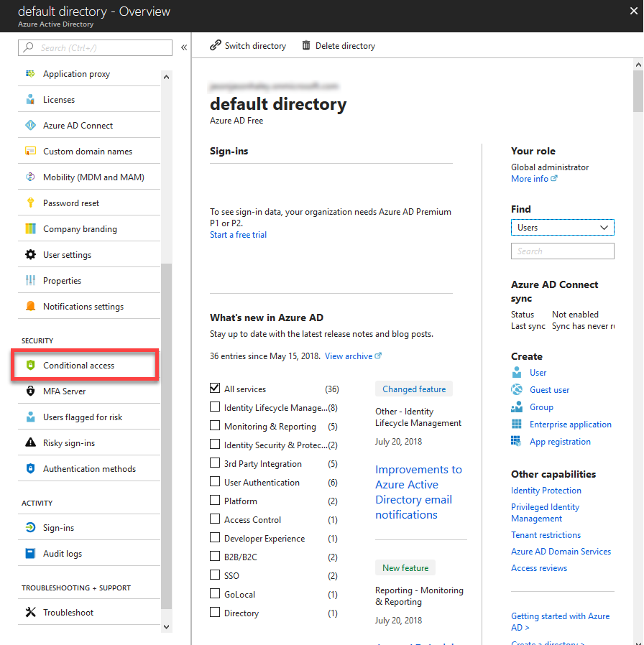Click the Guest user globe icon

(x=517, y=389)
